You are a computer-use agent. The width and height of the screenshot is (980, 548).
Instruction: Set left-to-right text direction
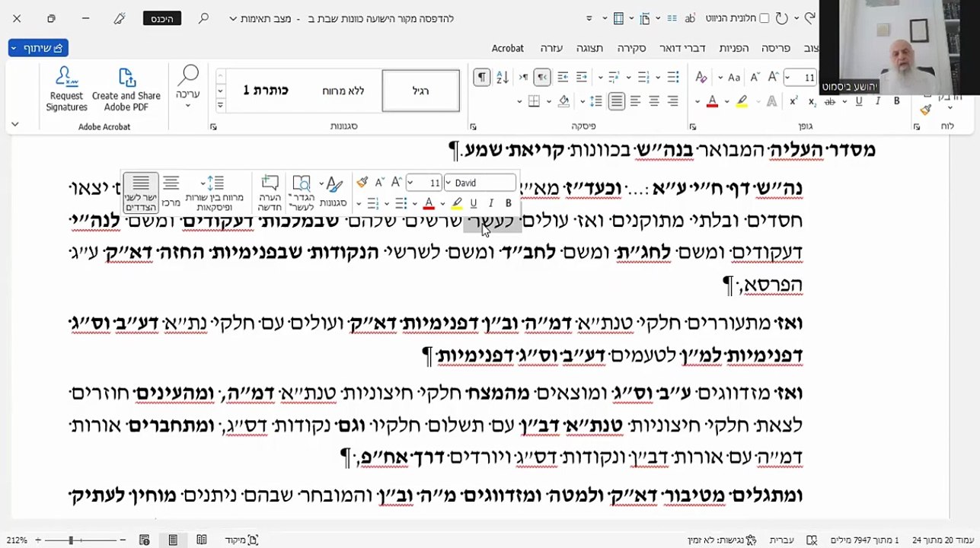click(524, 78)
